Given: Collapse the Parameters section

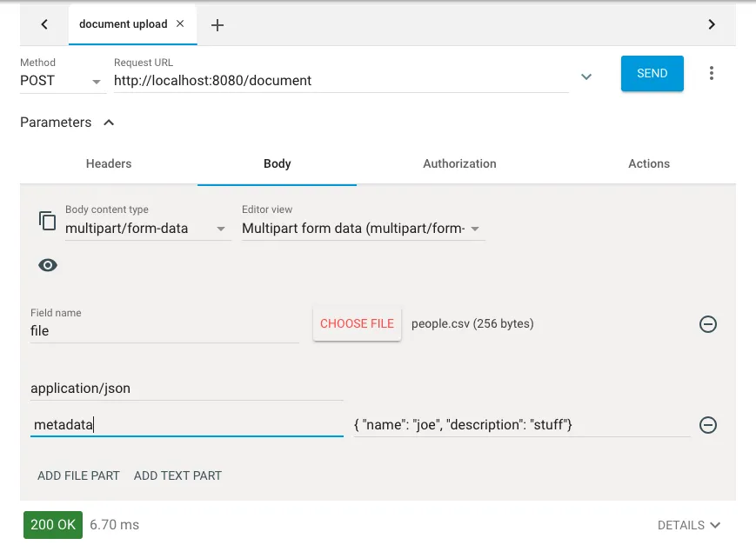Looking at the screenshot, I should point(109,123).
